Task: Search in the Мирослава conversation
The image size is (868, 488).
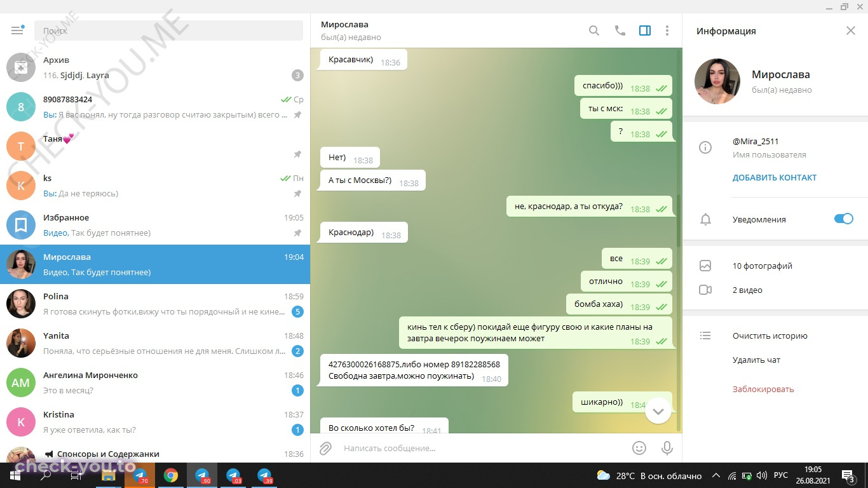Action: click(594, 30)
